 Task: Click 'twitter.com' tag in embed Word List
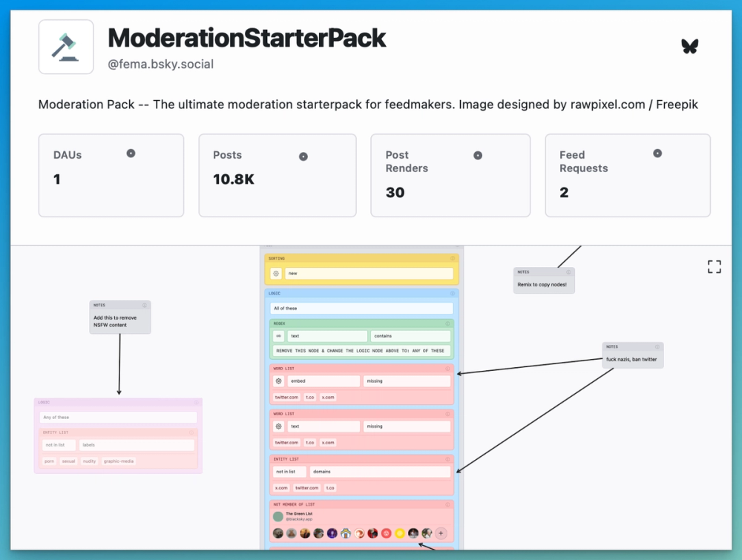(x=286, y=398)
